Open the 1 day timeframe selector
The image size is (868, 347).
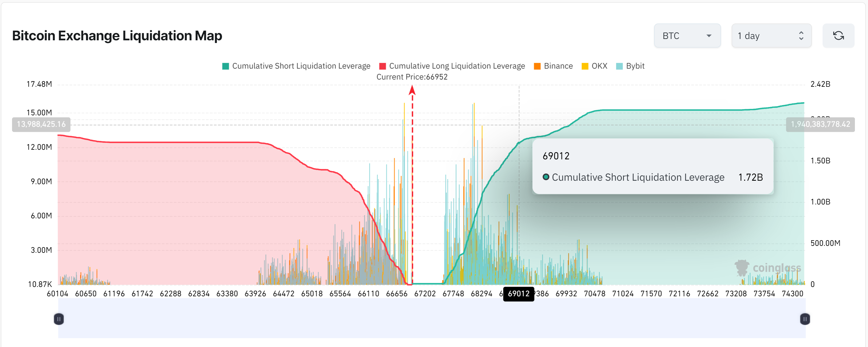[771, 36]
